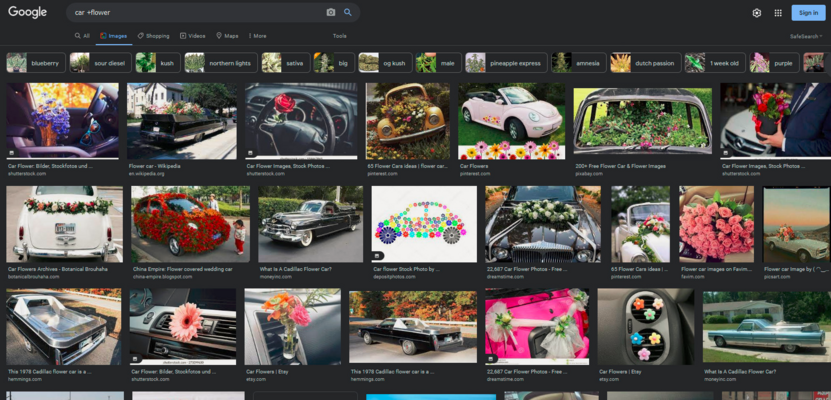The width and height of the screenshot is (831, 400).
Task: Open the pink car with tulle bows image
Action: pos(537,326)
